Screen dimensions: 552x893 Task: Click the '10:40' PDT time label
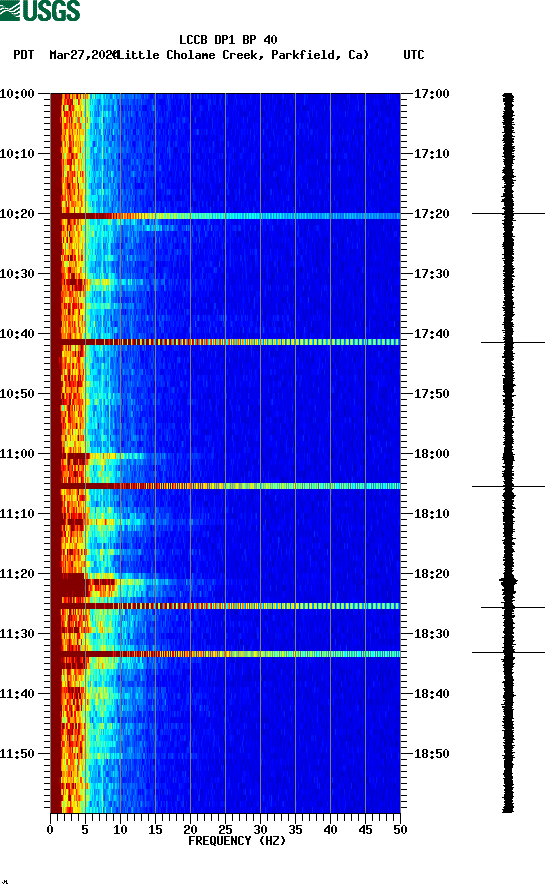(17, 334)
